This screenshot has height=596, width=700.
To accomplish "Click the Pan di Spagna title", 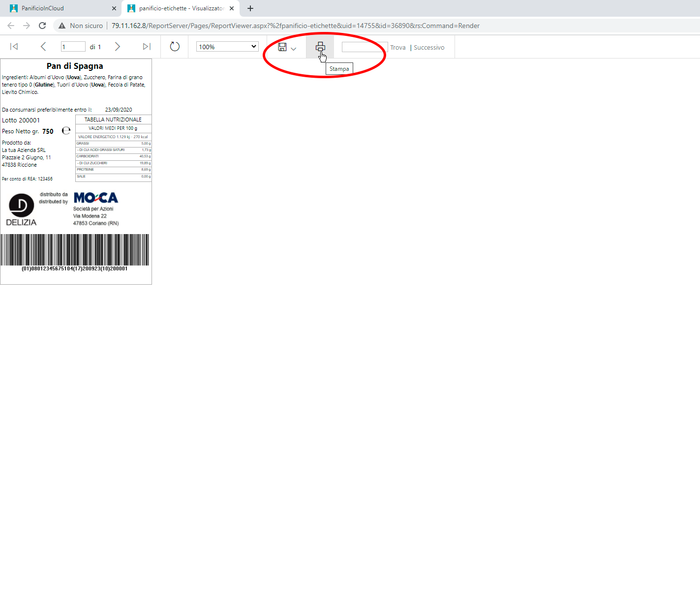I will click(75, 66).
